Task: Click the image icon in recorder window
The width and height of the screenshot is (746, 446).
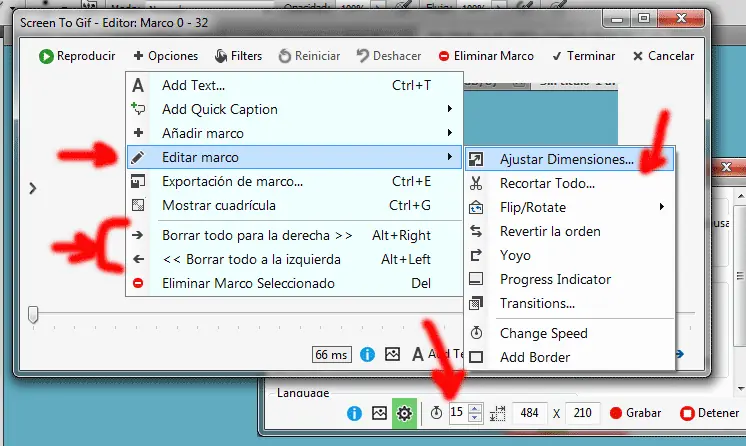Action: pyautogui.click(x=379, y=413)
